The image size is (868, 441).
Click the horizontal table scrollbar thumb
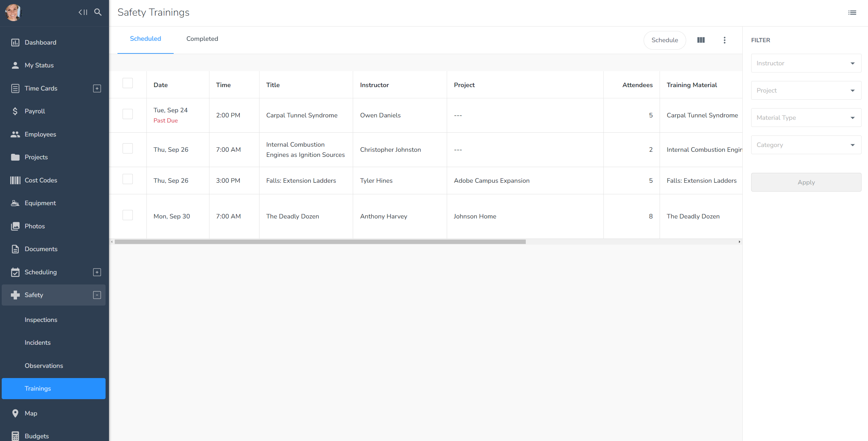[320, 242]
